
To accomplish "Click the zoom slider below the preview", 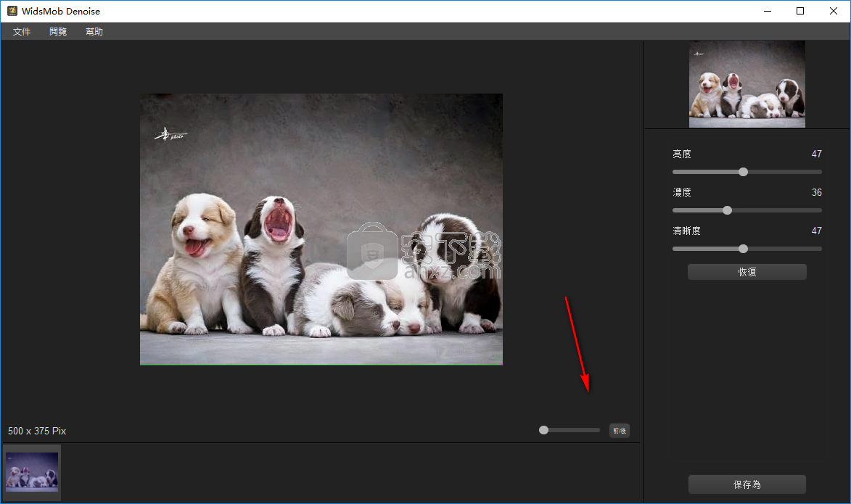I will pyautogui.click(x=570, y=430).
